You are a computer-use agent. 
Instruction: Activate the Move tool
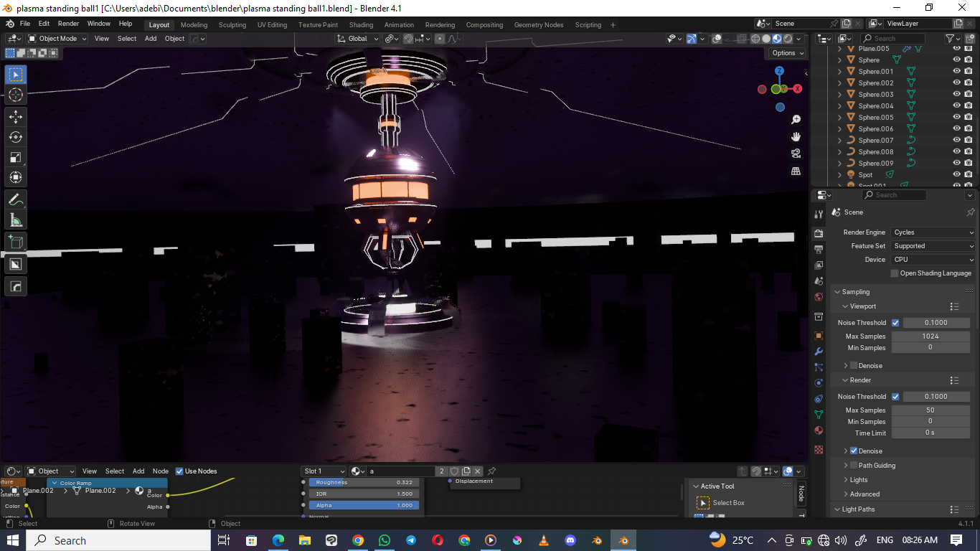16,116
